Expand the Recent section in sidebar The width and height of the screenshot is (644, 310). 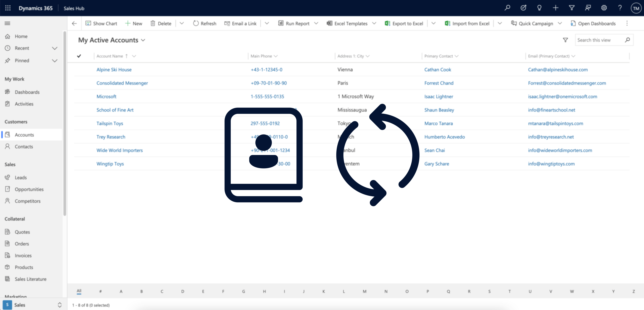[55, 48]
